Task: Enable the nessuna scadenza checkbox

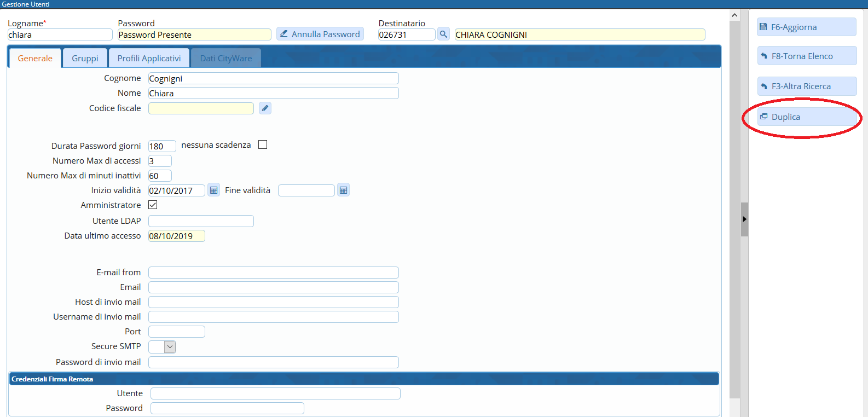Action: pos(263,145)
